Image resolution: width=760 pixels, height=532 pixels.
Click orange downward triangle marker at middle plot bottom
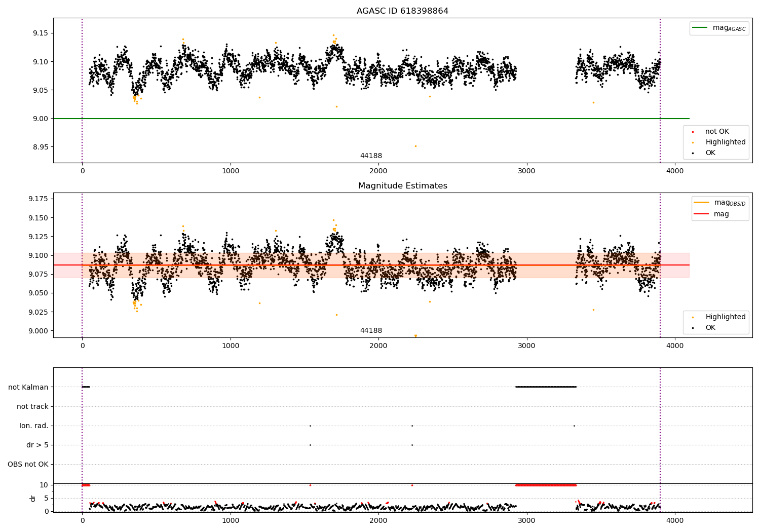click(415, 336)
